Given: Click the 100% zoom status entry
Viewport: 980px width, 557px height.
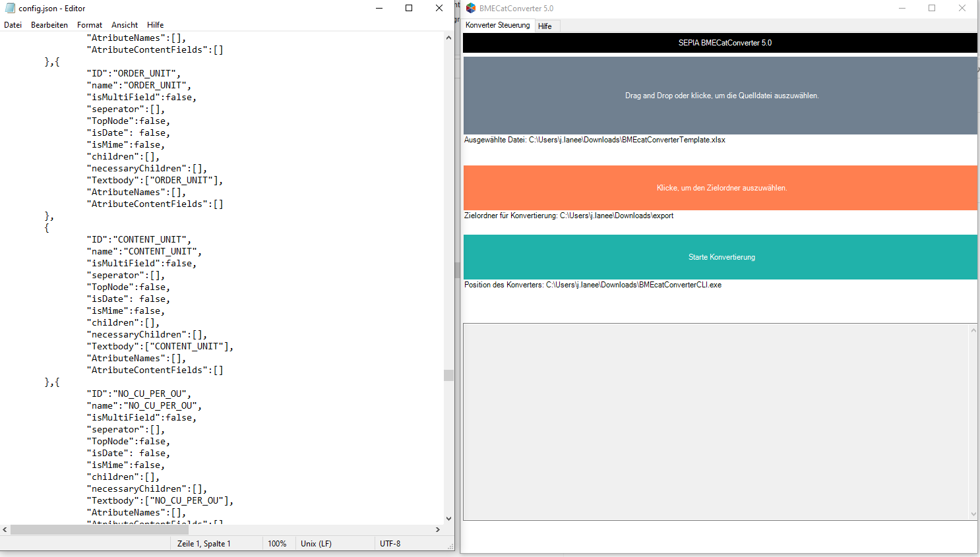Looking at the screenshot, I should pos(277,544).
